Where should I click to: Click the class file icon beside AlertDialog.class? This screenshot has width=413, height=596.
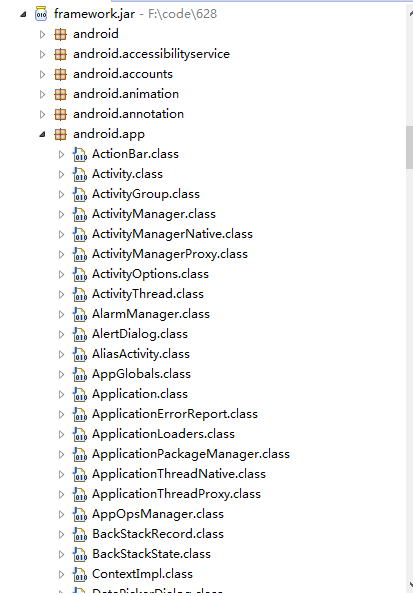(80, 334)
